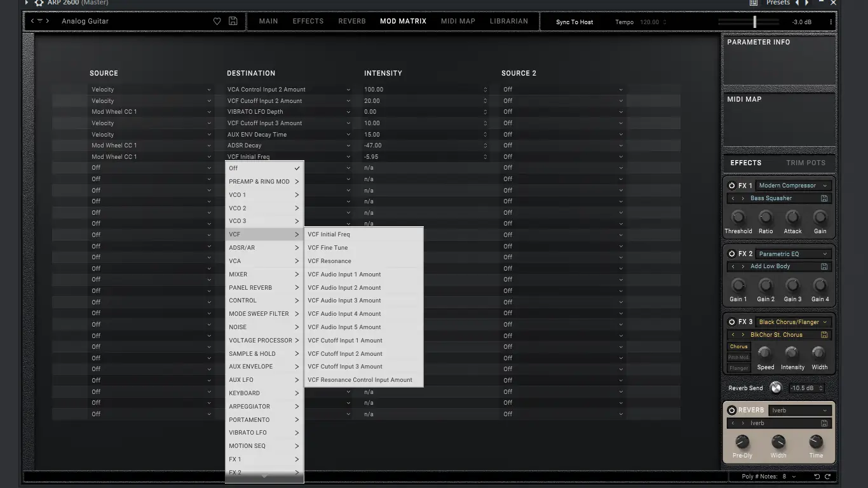Viewport: 868px width, 488px height.
Task: Select next FX 3 preset after BlkChor St. Chorus
Action: coord(743,335)
